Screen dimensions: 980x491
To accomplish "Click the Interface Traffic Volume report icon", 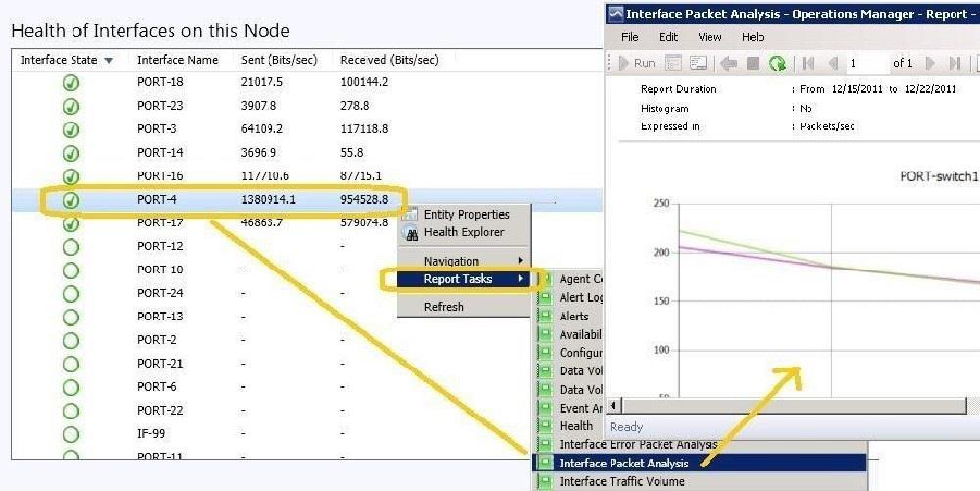I will point(546,481).
